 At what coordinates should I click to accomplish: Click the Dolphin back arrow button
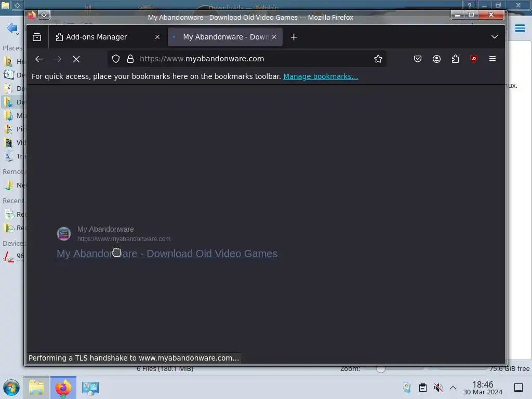pyautogui.click(x=12, y=29)
